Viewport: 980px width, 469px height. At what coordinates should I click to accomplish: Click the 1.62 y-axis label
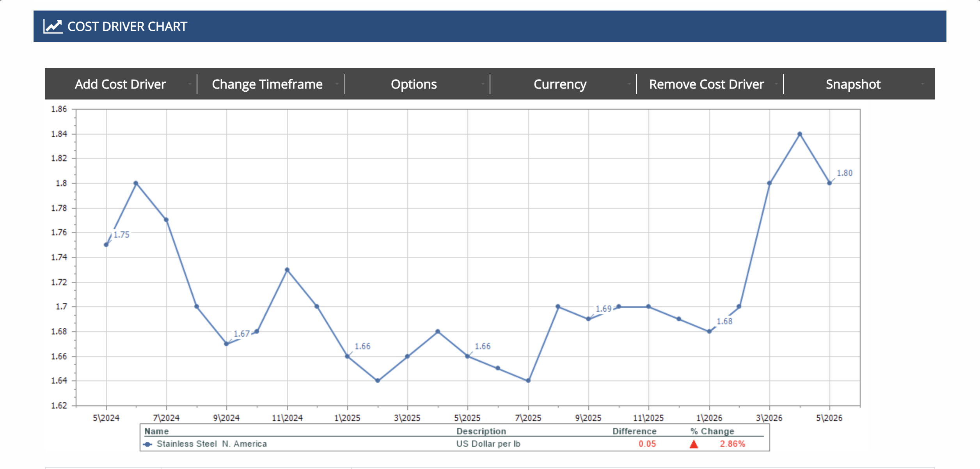(x=59, y=406)
